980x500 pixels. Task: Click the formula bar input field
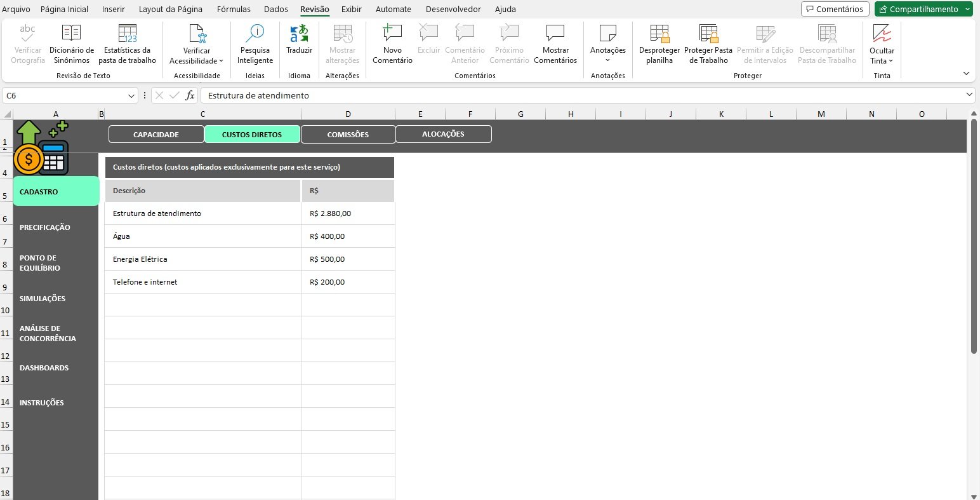[571, 95]
